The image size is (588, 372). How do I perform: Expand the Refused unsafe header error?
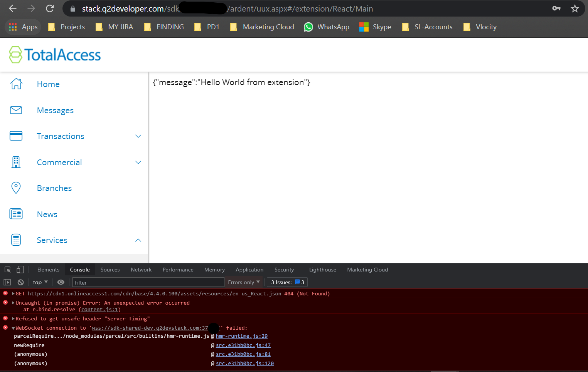pos(13,318)
